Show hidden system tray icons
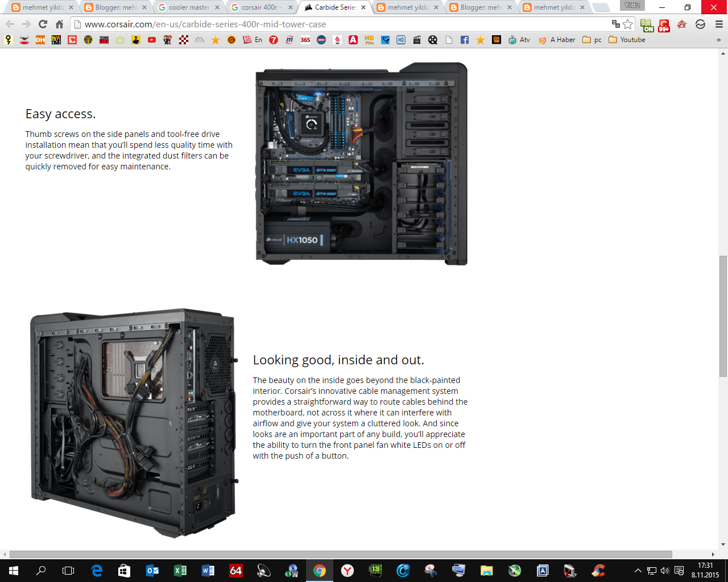The width and height of the screenshot is (728, 582). (638, 571)
